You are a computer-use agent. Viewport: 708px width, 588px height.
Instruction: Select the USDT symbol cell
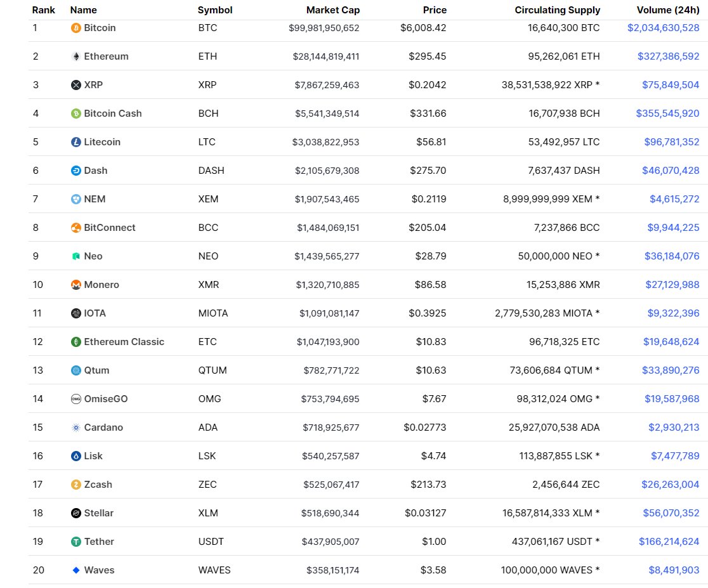click(211, 542)
